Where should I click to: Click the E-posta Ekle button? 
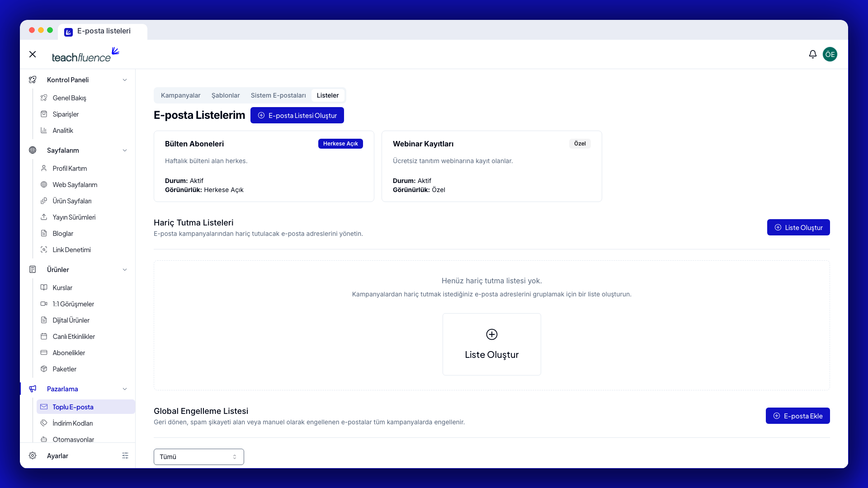point(798,416)
